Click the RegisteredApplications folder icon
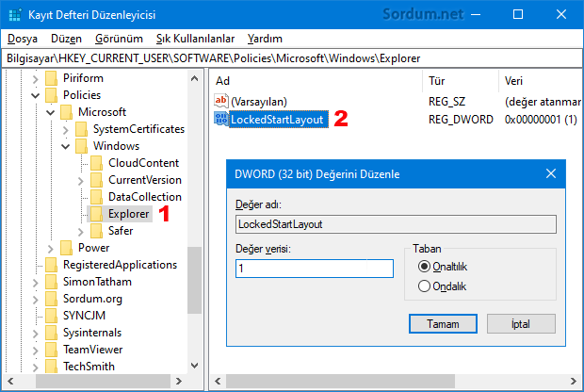 [52, 265]
